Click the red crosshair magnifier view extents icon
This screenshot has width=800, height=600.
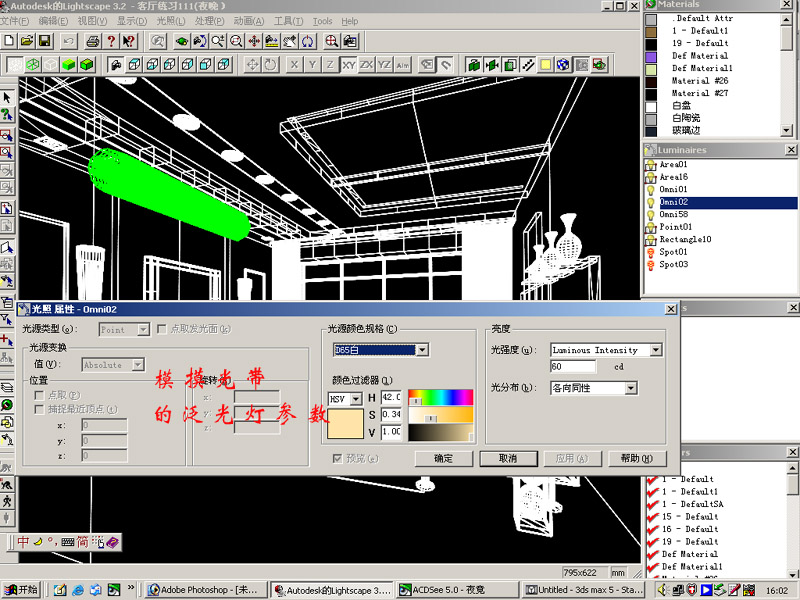click(x=332, y=41)
